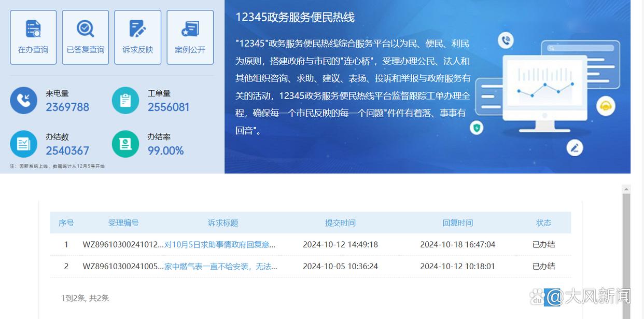Click the 诉求标题 column header
The image size is (644, 319).
pos(223,223)
